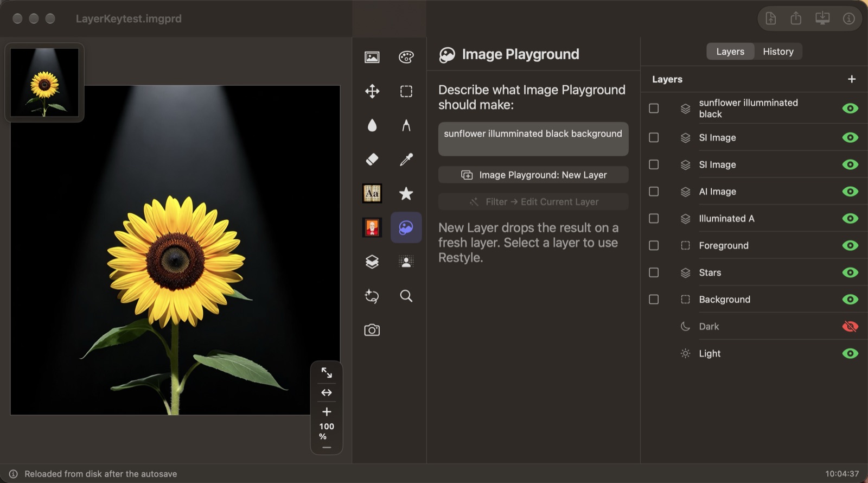The width and height of the screenshot is (868, 483).
Task: Open the magnifier search tool
Action: (406, 296)
